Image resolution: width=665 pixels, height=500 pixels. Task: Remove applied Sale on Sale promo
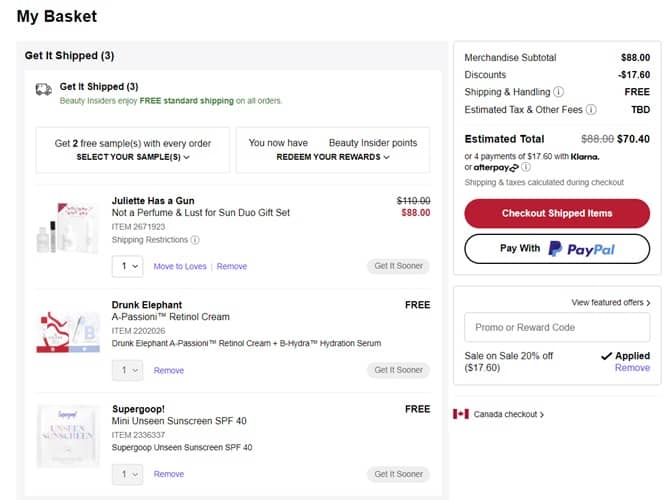[x=632, y=368]
